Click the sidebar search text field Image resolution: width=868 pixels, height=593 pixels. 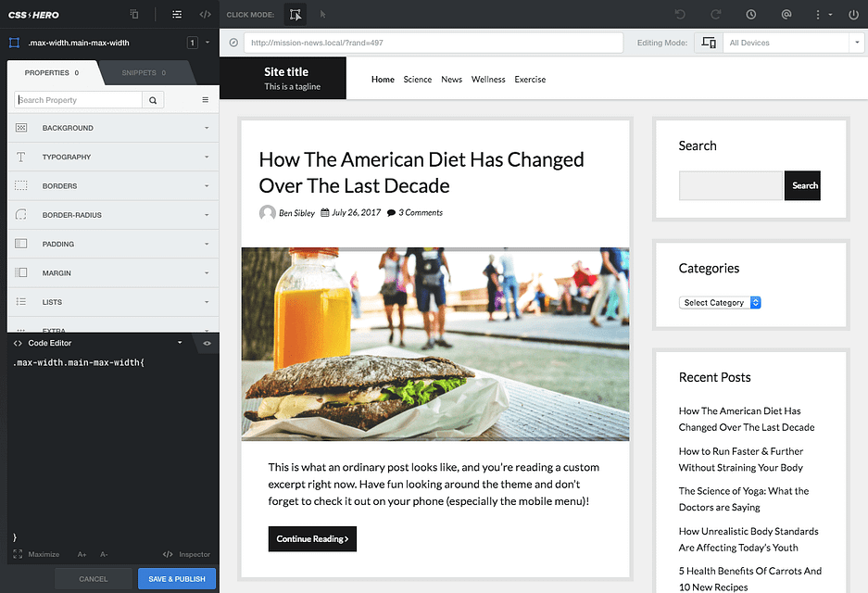(x=731, y=185)
